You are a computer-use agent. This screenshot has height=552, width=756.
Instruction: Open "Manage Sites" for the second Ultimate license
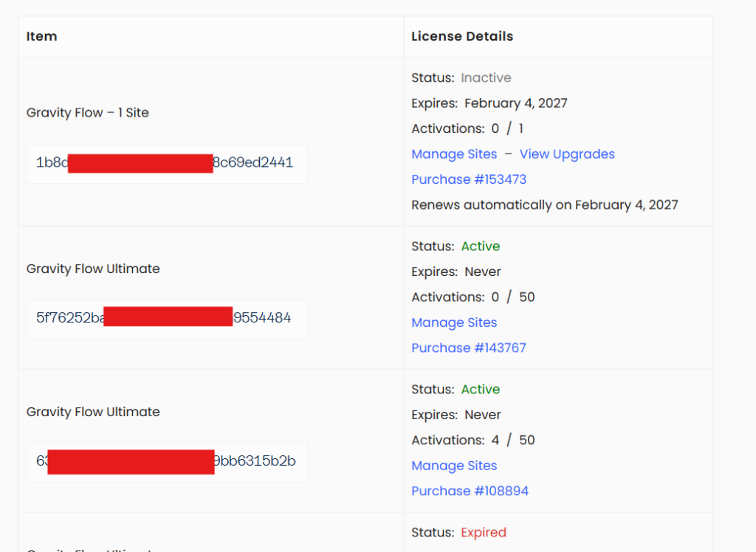click(x=454, y=466)
